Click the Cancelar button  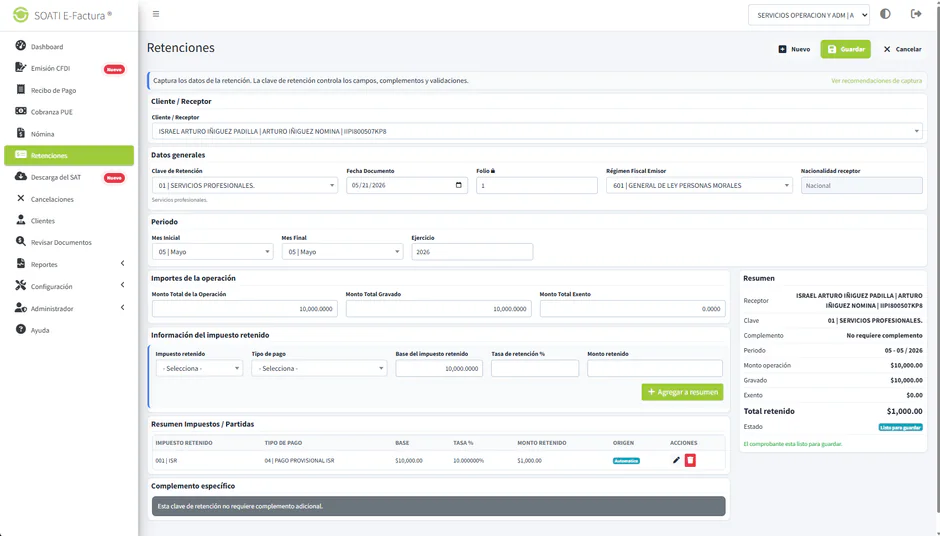[x=902, y=49]
